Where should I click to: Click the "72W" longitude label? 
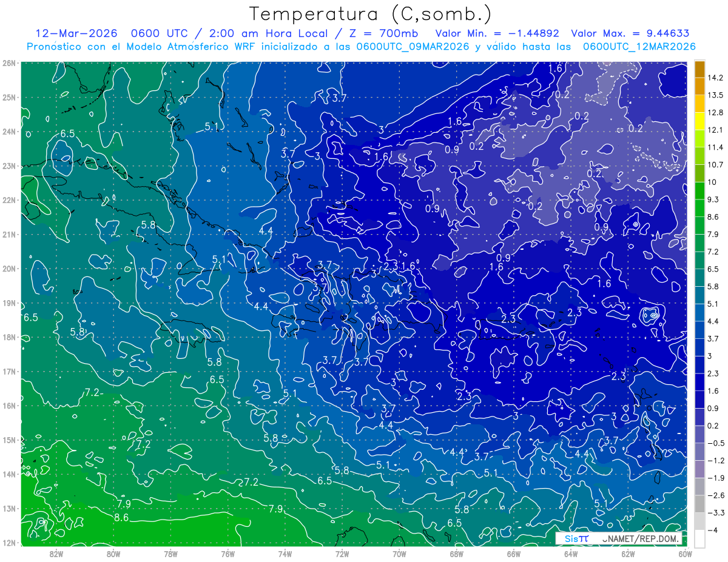point(342,554)
